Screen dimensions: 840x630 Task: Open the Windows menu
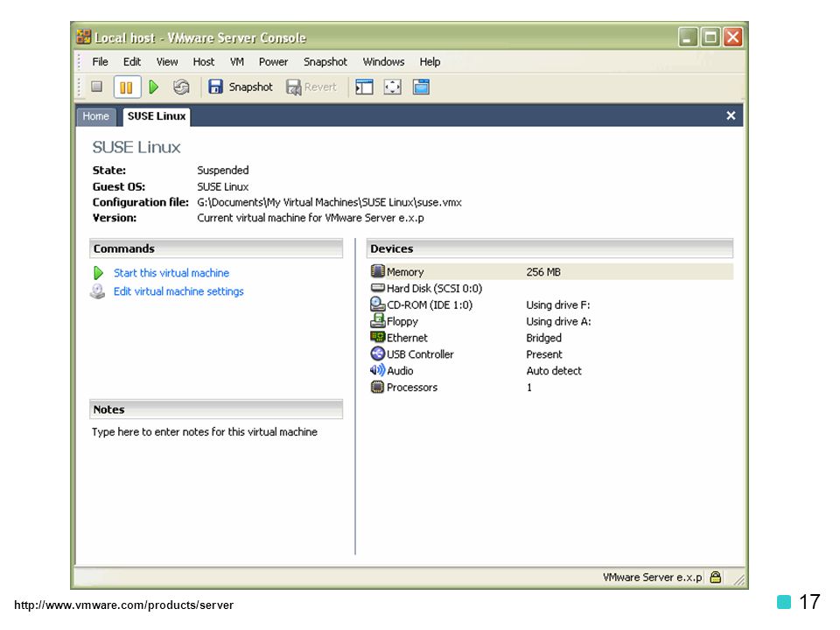pos(383,61)
